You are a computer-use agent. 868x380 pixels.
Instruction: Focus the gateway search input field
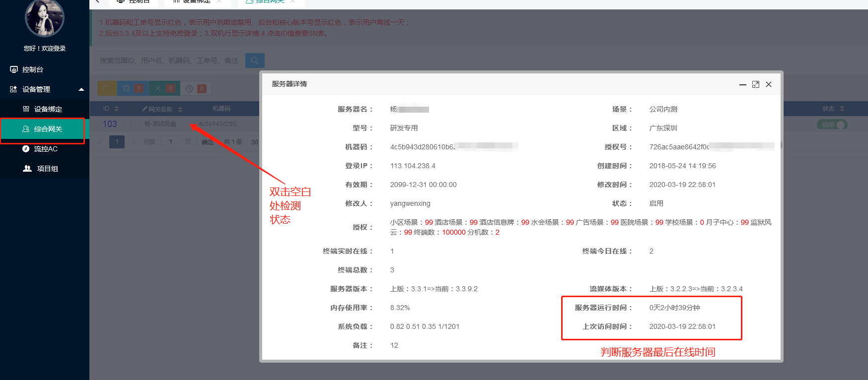(x=169, y=61)
